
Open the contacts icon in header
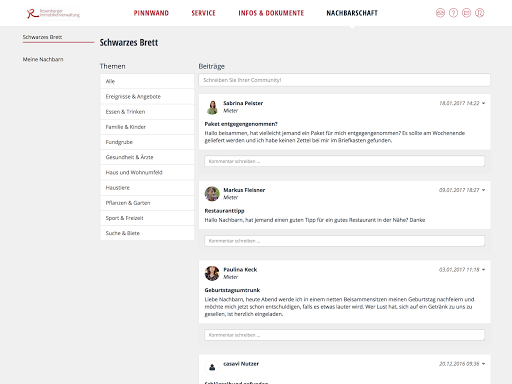point(440,13)
